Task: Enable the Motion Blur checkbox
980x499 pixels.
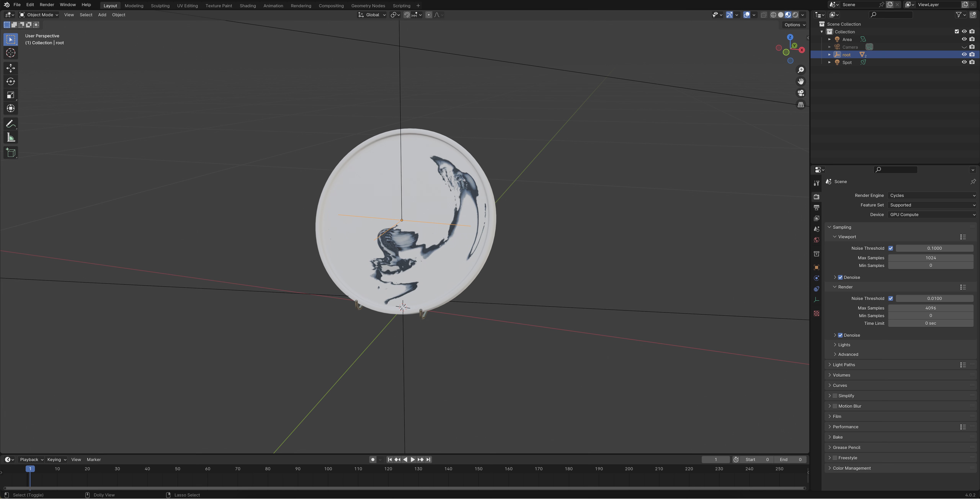Action: tap(835, 406)
